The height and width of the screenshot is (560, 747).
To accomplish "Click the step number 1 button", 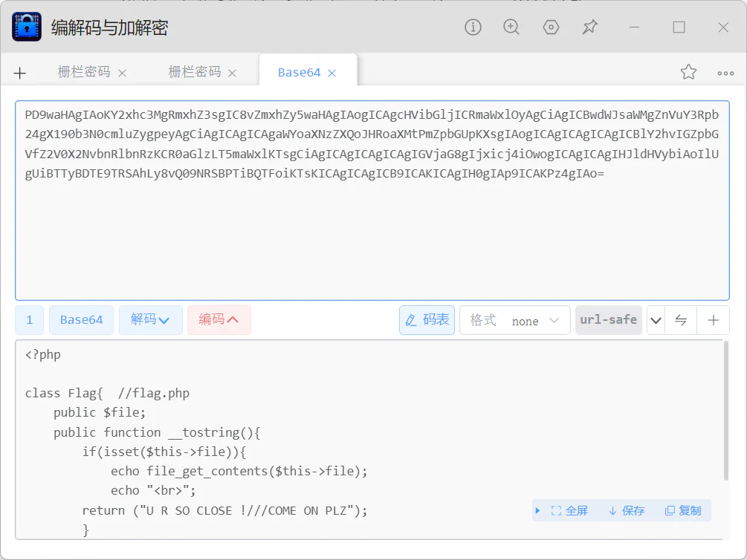I will pyautogui.click(x=30, y=320).
